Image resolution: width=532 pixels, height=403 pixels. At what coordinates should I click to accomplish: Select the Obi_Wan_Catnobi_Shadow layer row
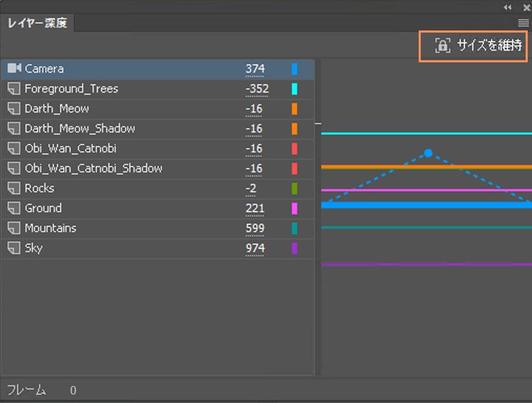94,169
